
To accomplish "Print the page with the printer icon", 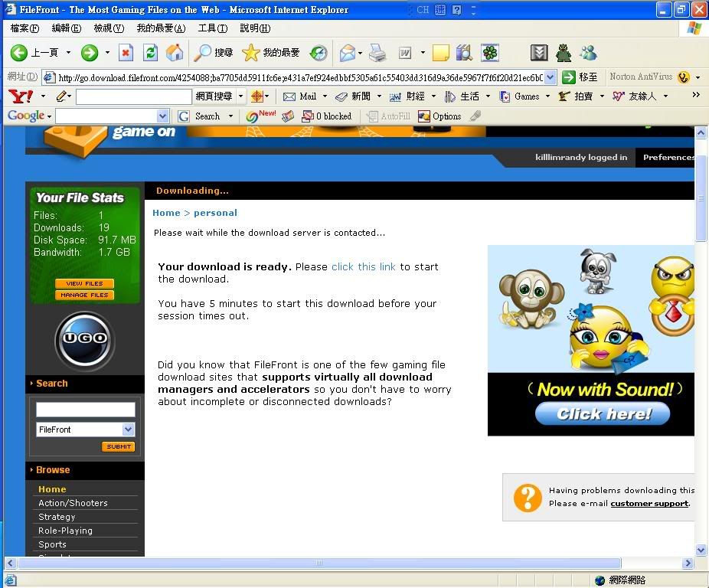I will pyautogui.click(x=377, y=53).
